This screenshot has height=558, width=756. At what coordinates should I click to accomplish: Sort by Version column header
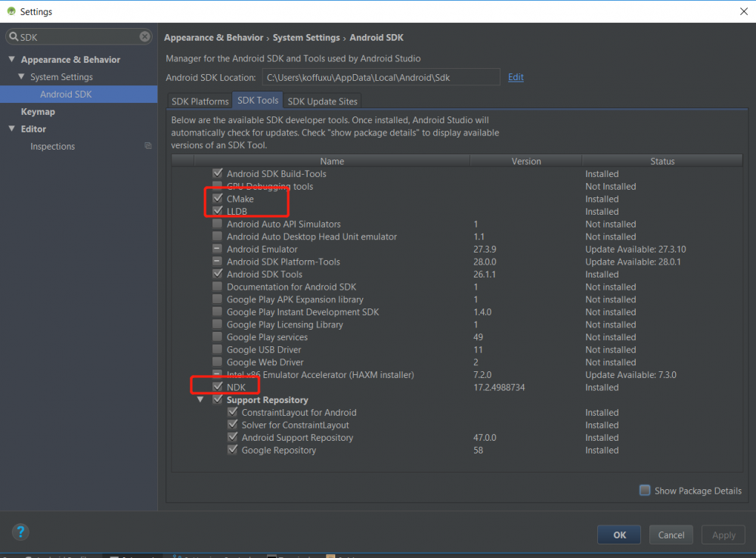(x=525, y=161)
